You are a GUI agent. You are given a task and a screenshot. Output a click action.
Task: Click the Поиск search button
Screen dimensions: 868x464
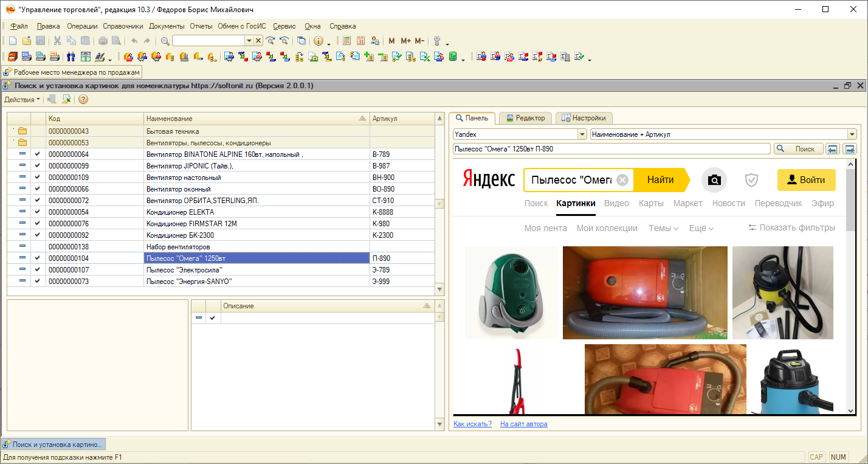pos(799,149)
